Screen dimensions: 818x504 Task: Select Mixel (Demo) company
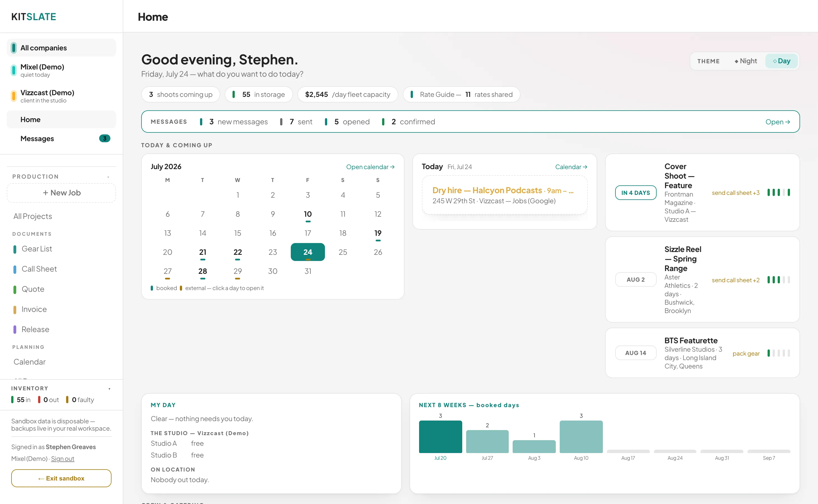pos(61,70)
